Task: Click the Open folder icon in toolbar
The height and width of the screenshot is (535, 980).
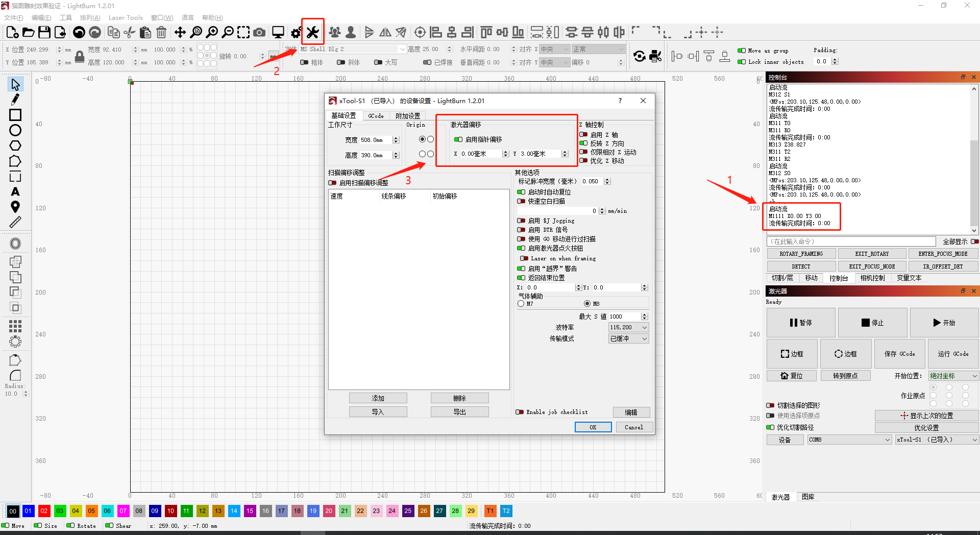Action: coord(29,32)
